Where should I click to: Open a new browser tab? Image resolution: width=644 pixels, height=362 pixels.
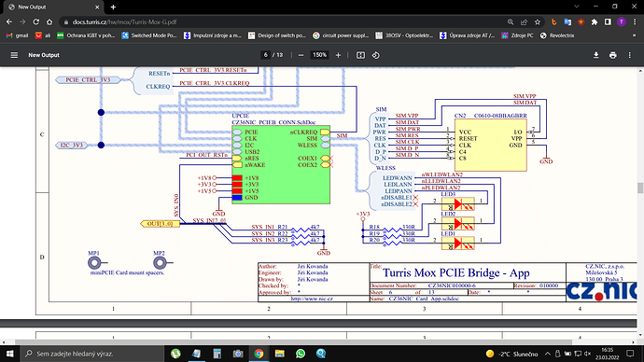(x=113, y=7)
